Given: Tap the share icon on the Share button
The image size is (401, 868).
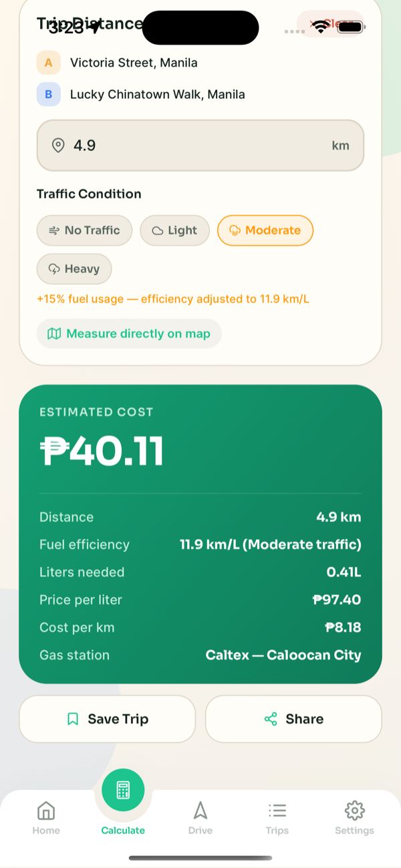Looking at the screenshot, I should [x=270, y=719].
